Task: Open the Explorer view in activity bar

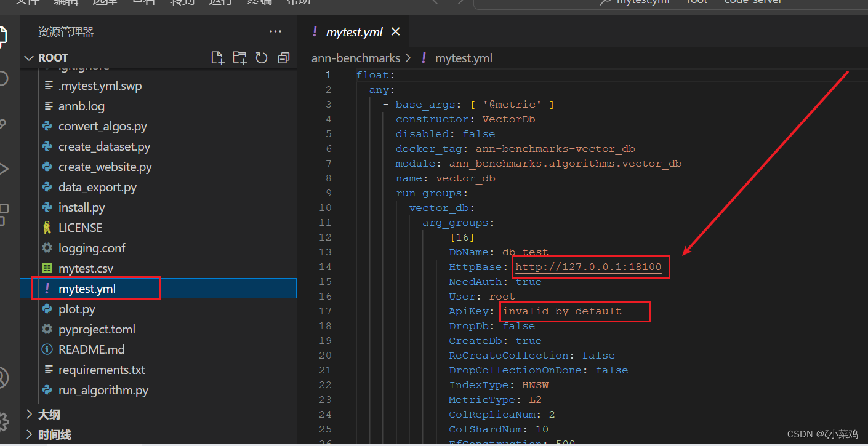Action: pyautogui.click(x=4, y=36)
